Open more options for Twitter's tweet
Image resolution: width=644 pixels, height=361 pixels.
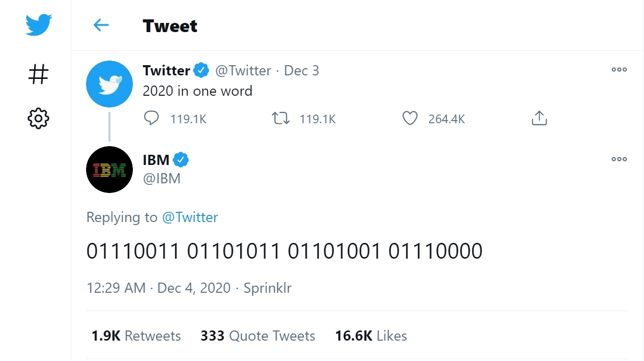tap(619, 70)
